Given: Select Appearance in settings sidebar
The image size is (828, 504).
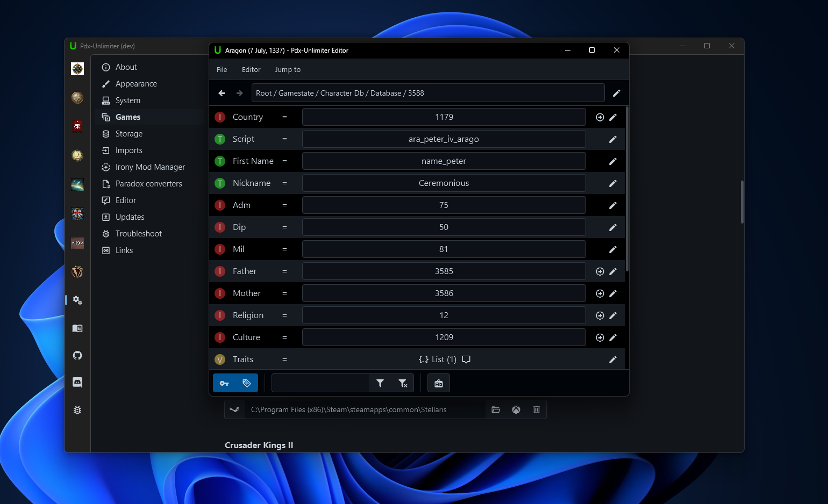Looking at the screenshot, I should 136,84.
